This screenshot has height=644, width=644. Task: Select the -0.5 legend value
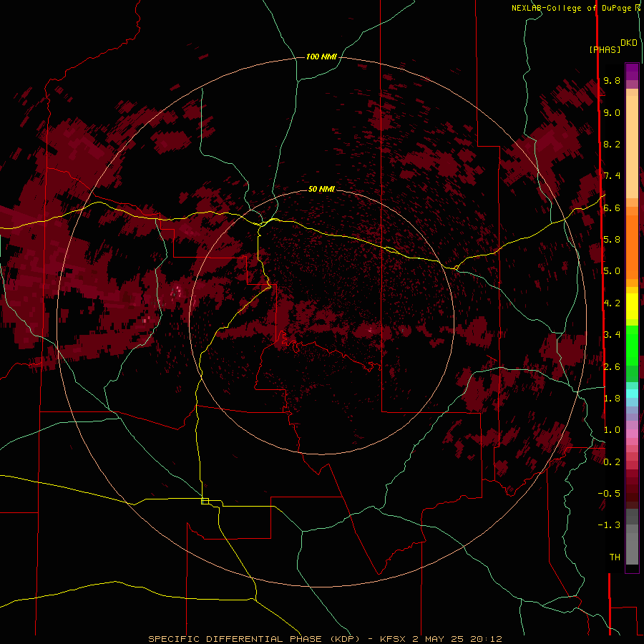point(609,494)
